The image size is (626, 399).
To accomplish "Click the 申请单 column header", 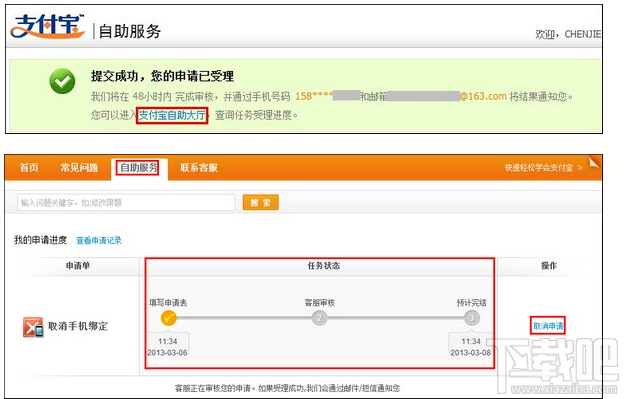I will pos(77,266).
